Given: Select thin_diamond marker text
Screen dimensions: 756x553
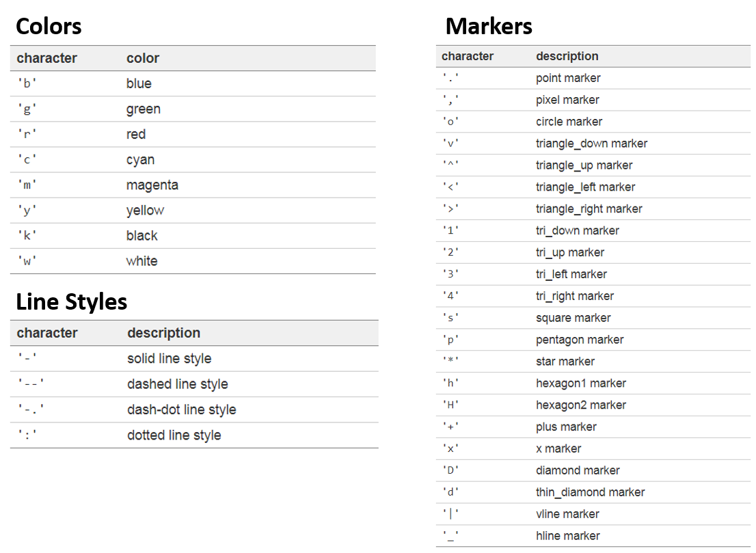Looking at the screenshot, I should pyautogui.click(x=590, y=492).
